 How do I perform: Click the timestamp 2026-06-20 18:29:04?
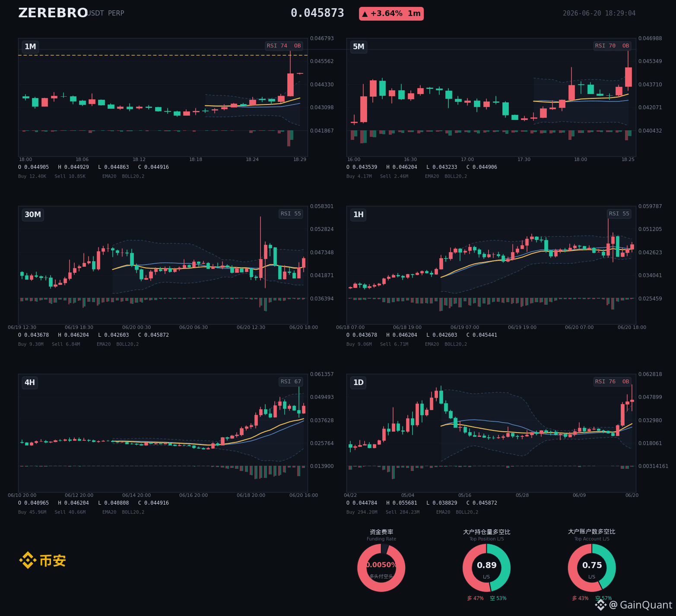(599, 13)
